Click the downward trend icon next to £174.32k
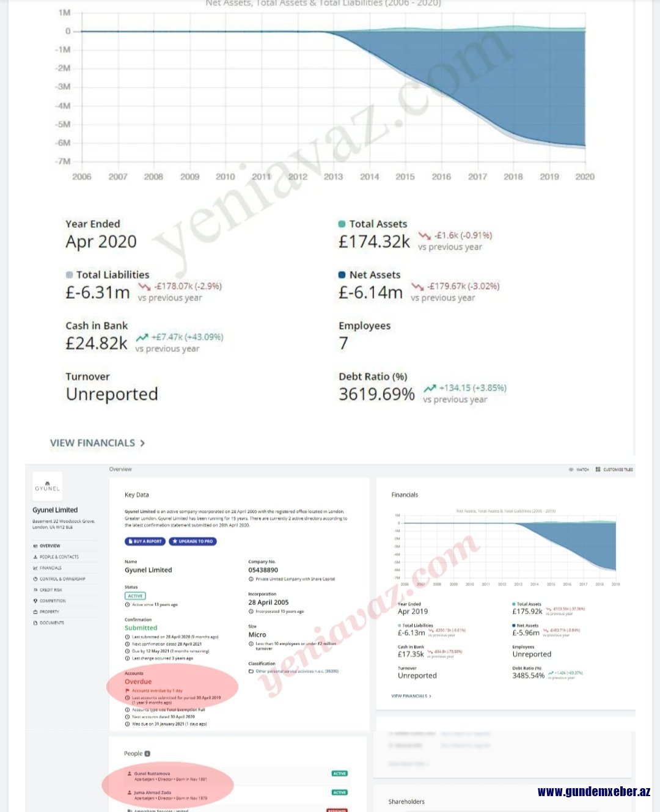This screenshot has height=812, width=660. click(x=425, y=236)
